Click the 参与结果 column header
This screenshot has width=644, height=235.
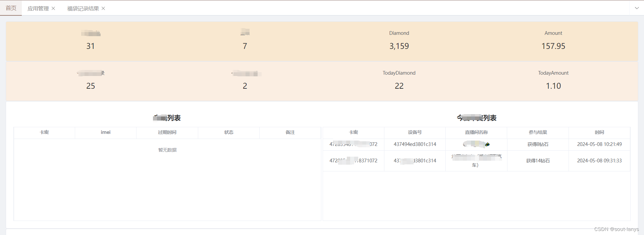[x=538, y=132]
